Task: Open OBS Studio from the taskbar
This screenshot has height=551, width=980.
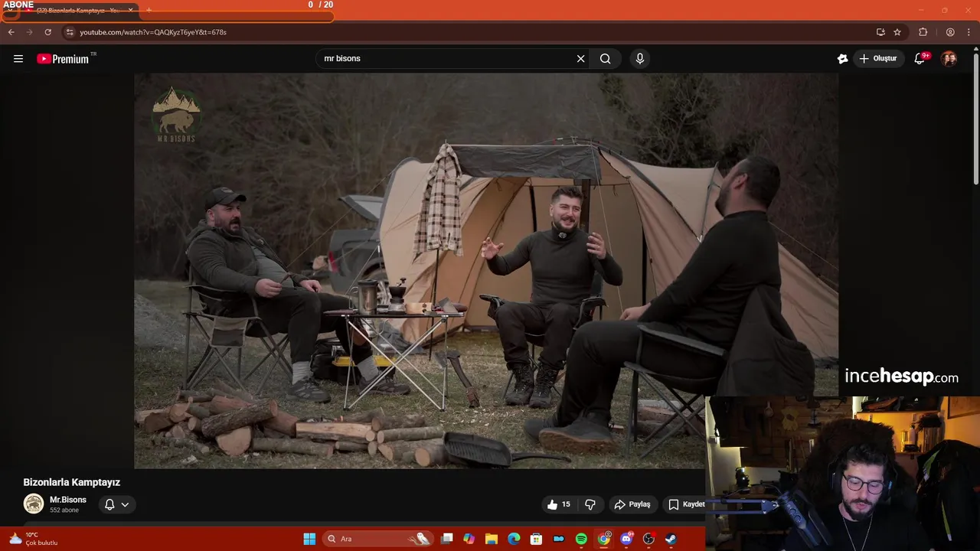Action: [x=648, y=539]
